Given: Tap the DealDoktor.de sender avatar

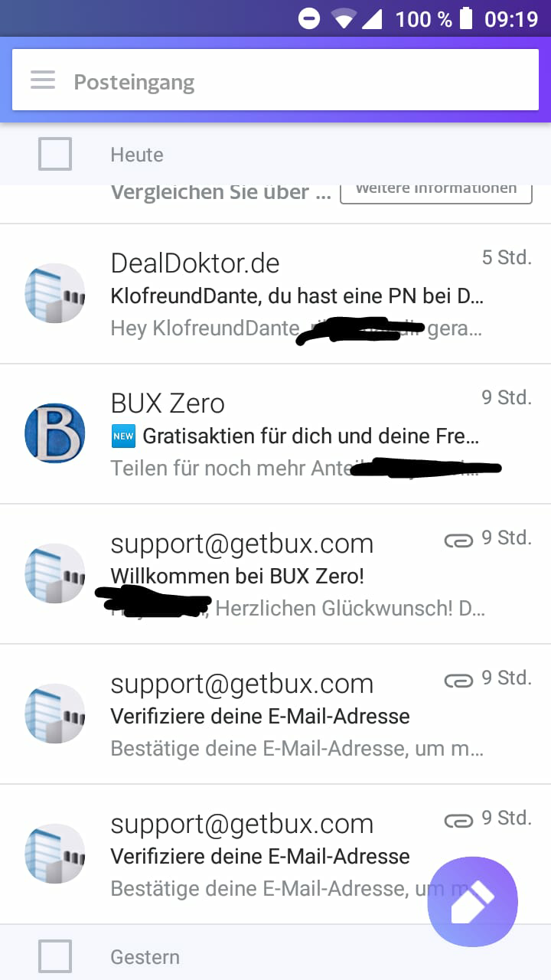Looking at the screenshot, I should pos(55,293).
